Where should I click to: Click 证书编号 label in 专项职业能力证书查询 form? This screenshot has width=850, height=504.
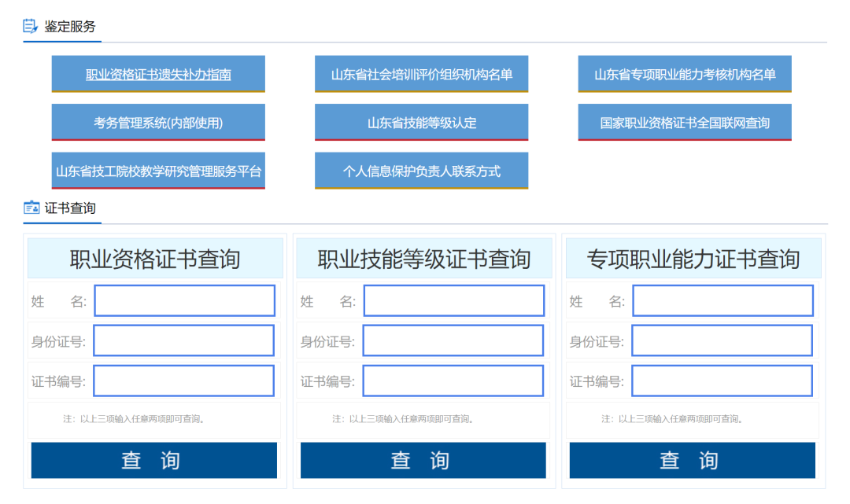597,381
